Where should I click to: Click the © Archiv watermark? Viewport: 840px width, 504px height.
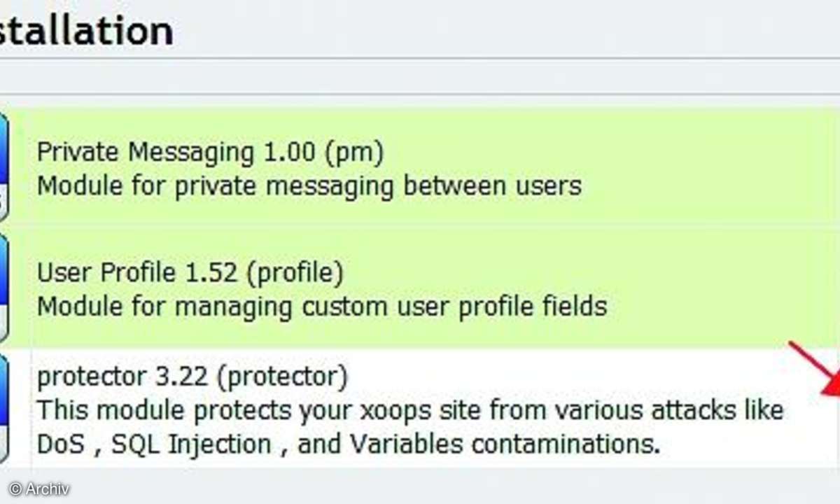(x=39, y=489)
